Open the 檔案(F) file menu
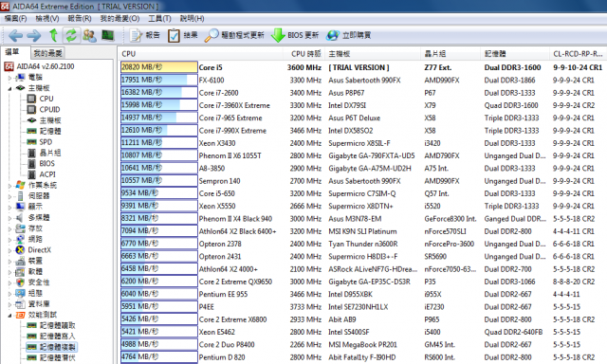This screenshot has height=364, width=607. coord(15,19)
